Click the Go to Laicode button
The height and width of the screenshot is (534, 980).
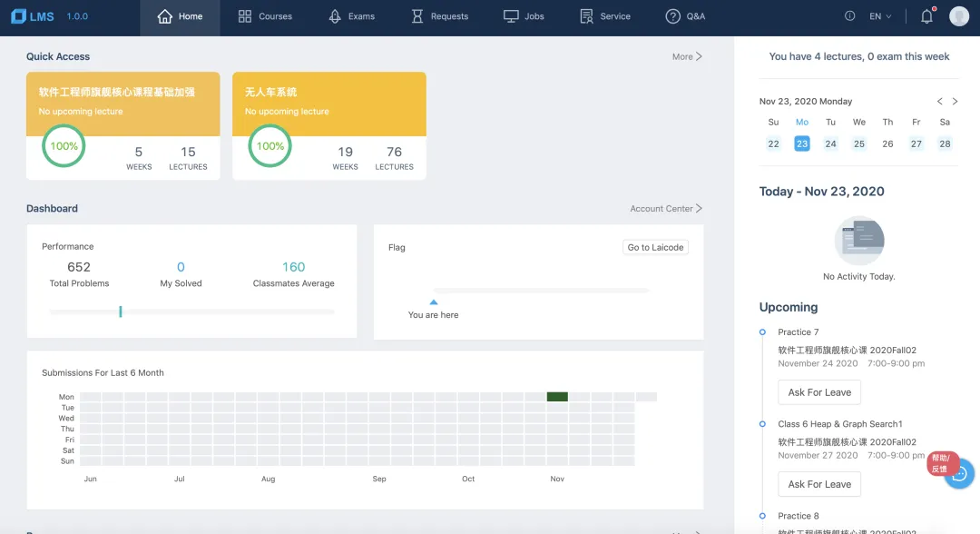[x=655, y=247]
